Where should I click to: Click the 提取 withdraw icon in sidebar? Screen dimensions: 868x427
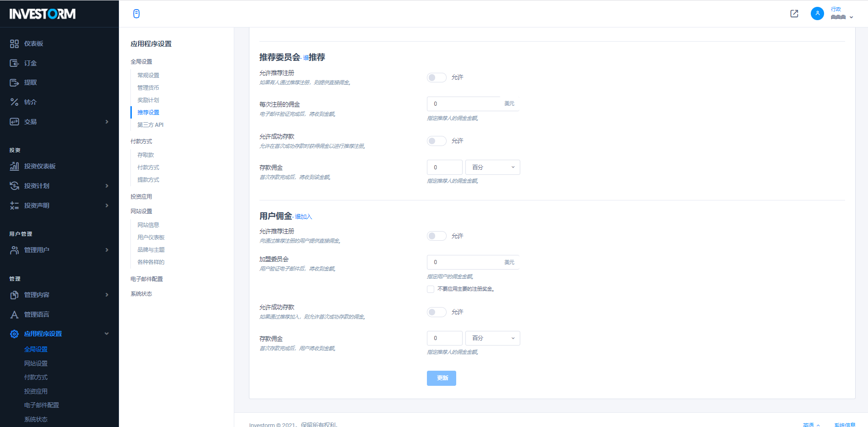14,83
